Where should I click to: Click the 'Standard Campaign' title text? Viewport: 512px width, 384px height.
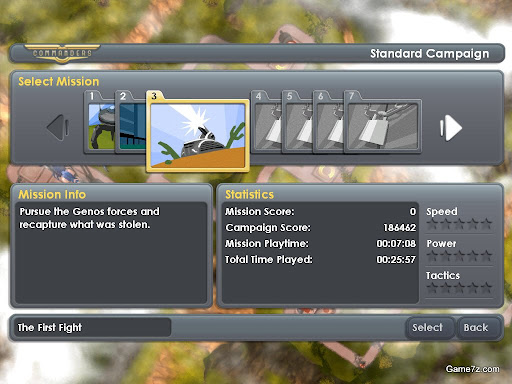pyautogui.click(x=429, y=54)
